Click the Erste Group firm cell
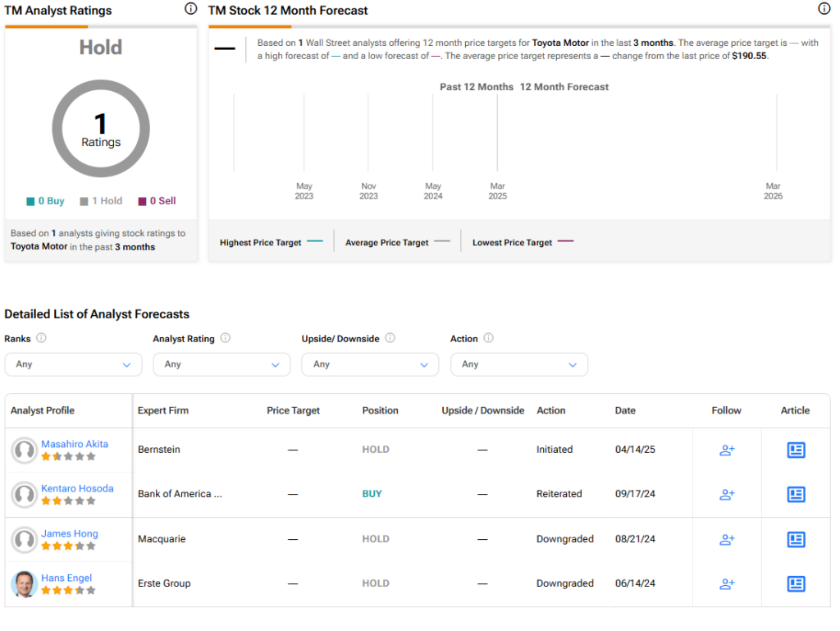 click(x=164, y=583)
